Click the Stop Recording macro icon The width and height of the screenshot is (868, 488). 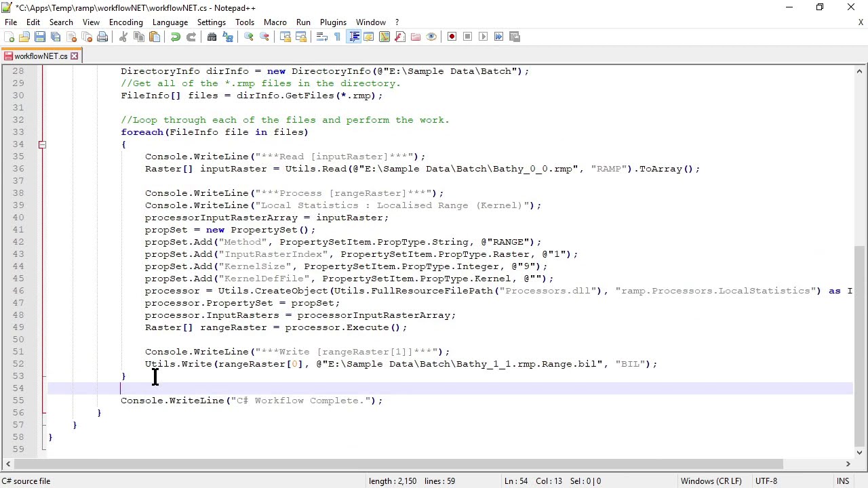[468, 37]
